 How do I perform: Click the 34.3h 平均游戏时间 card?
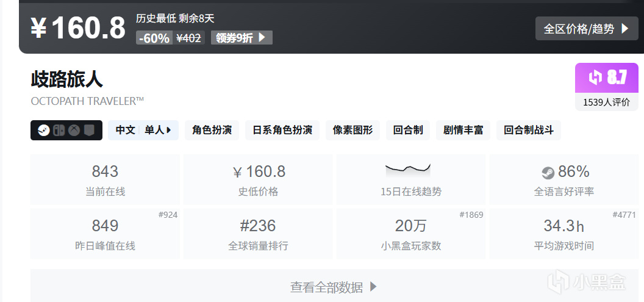pos(564,234)
